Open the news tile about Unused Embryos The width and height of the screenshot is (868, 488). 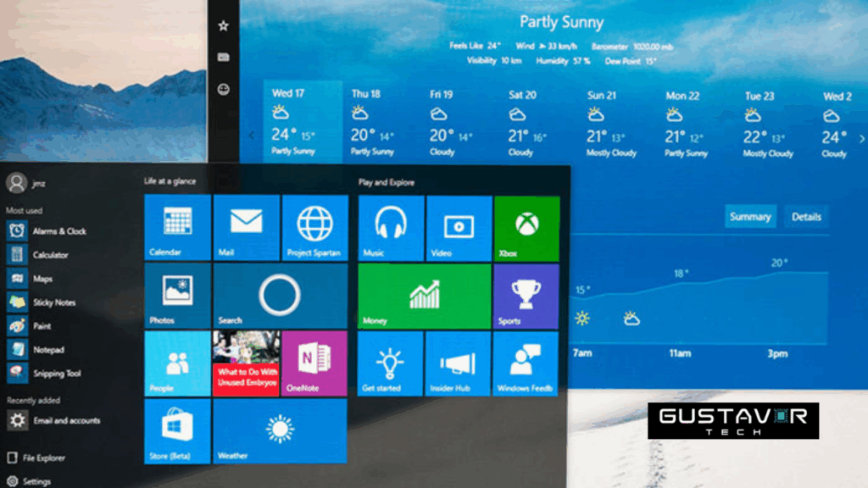point(247,363)
